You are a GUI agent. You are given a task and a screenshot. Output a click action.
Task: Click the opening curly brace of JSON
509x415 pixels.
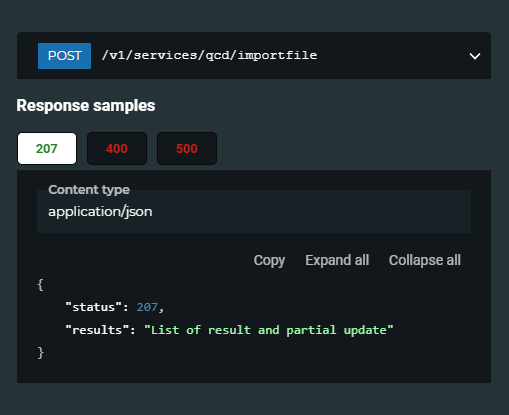point(40,285)
